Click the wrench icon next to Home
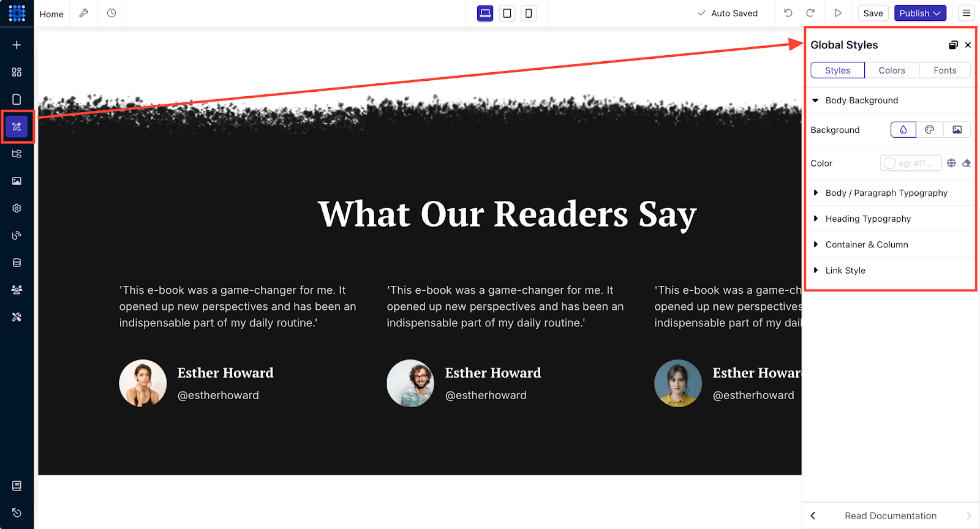 pos(84,13)
